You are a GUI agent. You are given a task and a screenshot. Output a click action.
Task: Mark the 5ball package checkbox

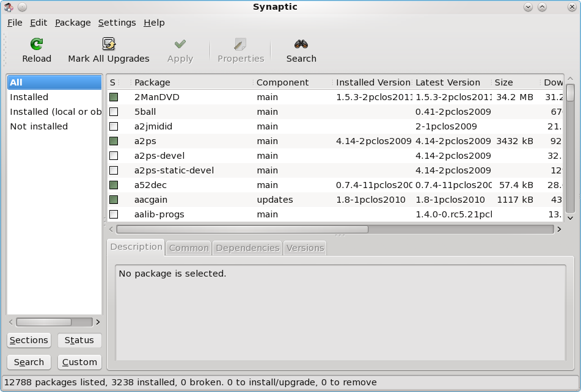point(114,112)
